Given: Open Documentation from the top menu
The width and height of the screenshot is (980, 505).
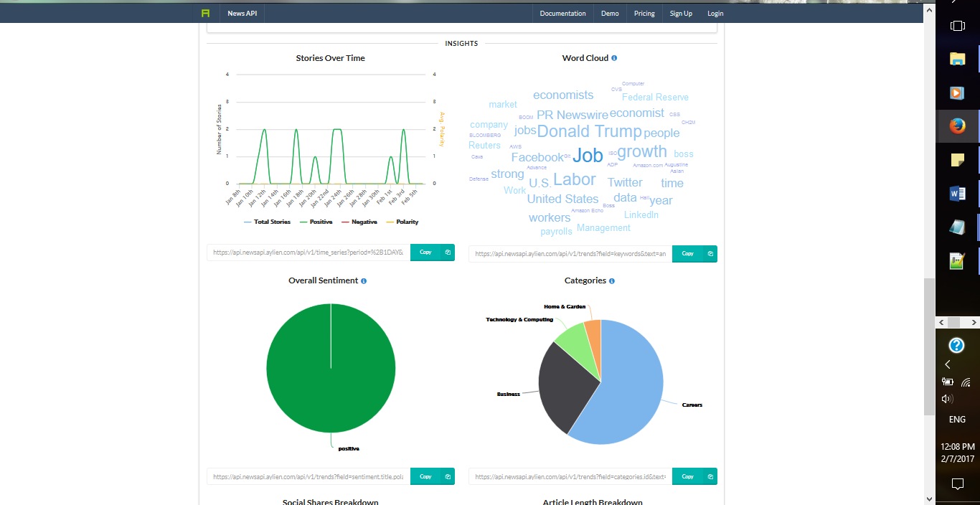Looking at the screenshot, I should click(x=562, y=12).
